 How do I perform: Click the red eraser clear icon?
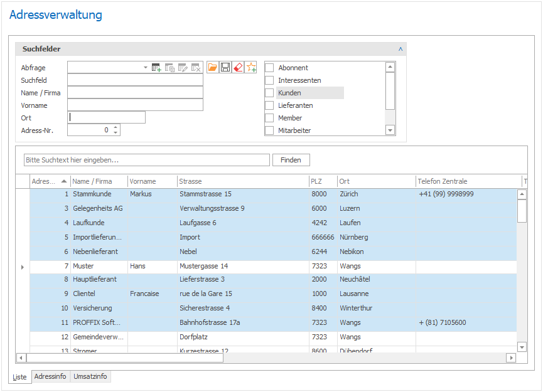[239, 67]
